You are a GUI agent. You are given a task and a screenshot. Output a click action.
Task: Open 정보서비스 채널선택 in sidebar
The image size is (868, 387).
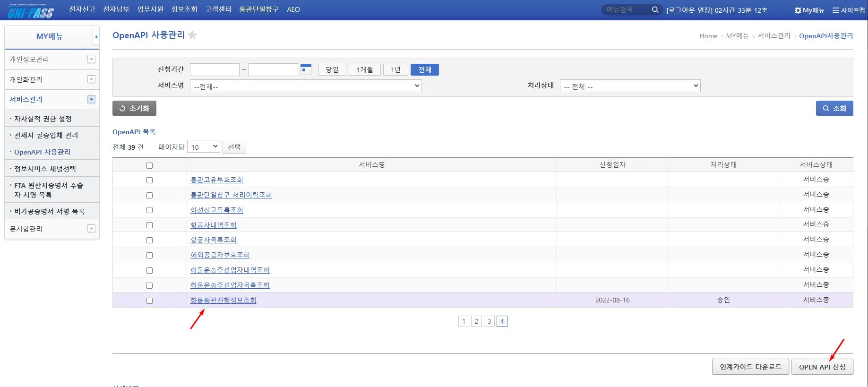point(45,169)
